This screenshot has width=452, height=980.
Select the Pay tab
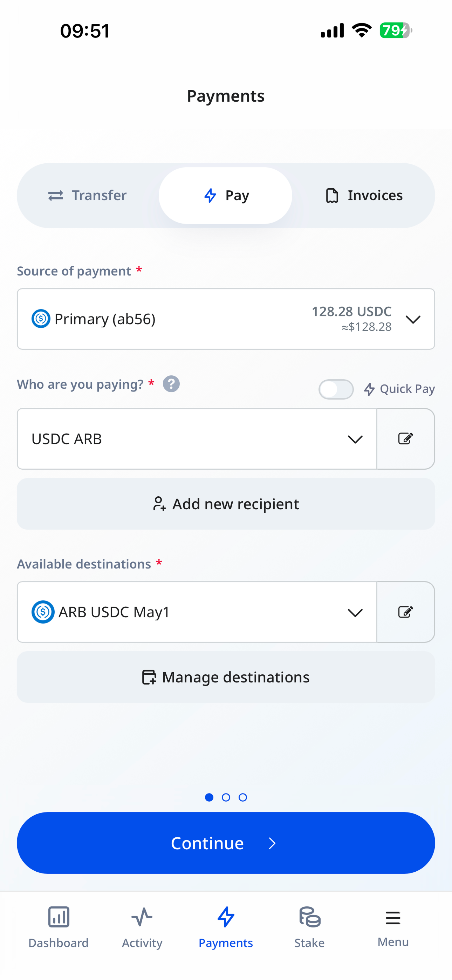pos(226,196)
